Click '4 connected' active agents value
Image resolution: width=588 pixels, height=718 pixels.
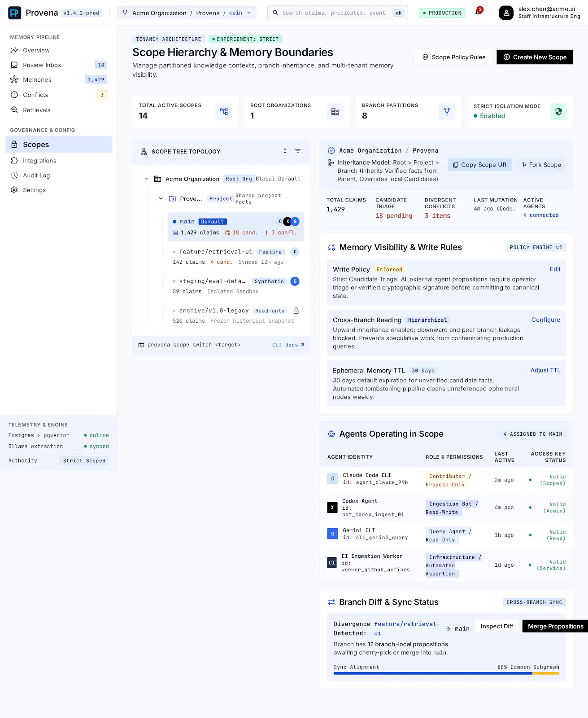[541, 215]
